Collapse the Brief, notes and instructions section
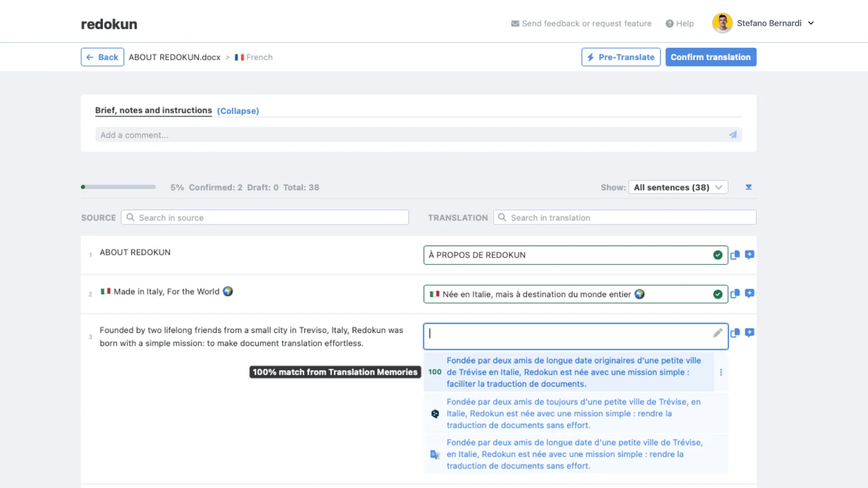 238,111
